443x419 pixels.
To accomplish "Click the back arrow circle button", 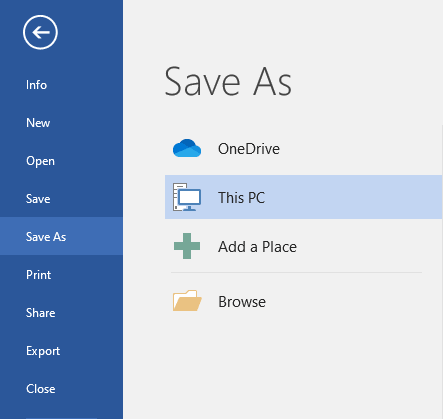I will point(40,32).
